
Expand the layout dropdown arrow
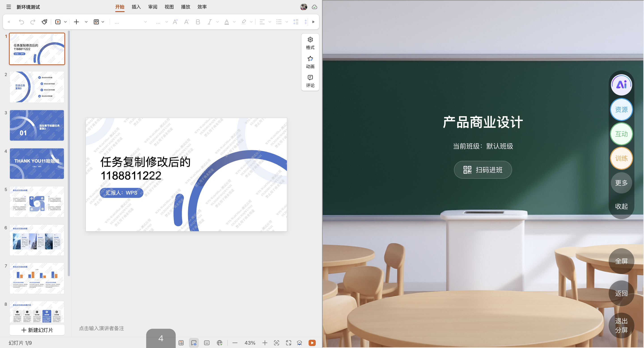tap(103, 22)
